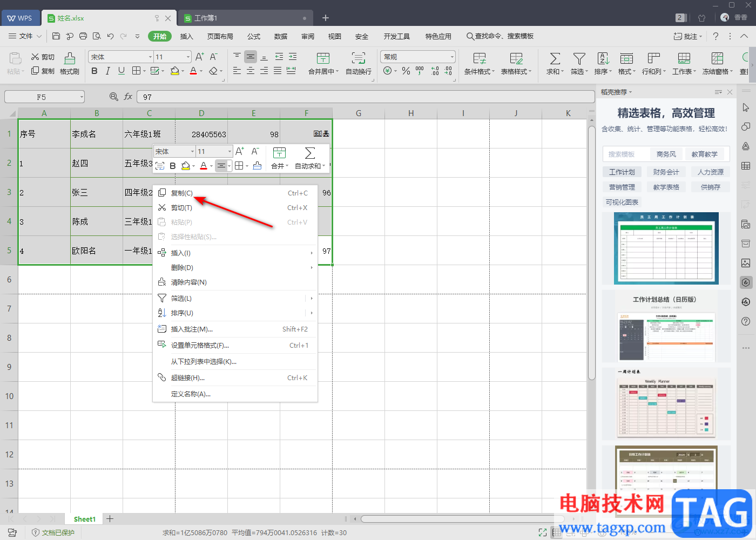The width and height of the screenshot is (756, 540).
Task: Click the 批注 comments button at top right
Action: click(688, 36)
